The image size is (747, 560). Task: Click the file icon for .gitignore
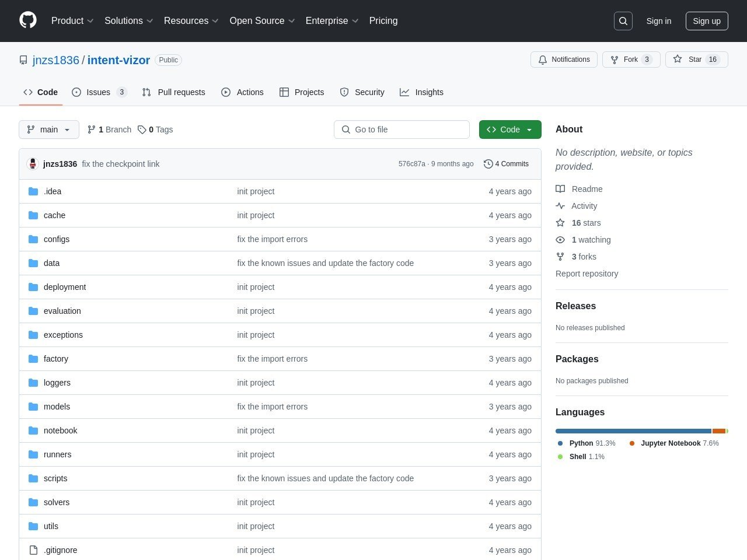[33, 550]
